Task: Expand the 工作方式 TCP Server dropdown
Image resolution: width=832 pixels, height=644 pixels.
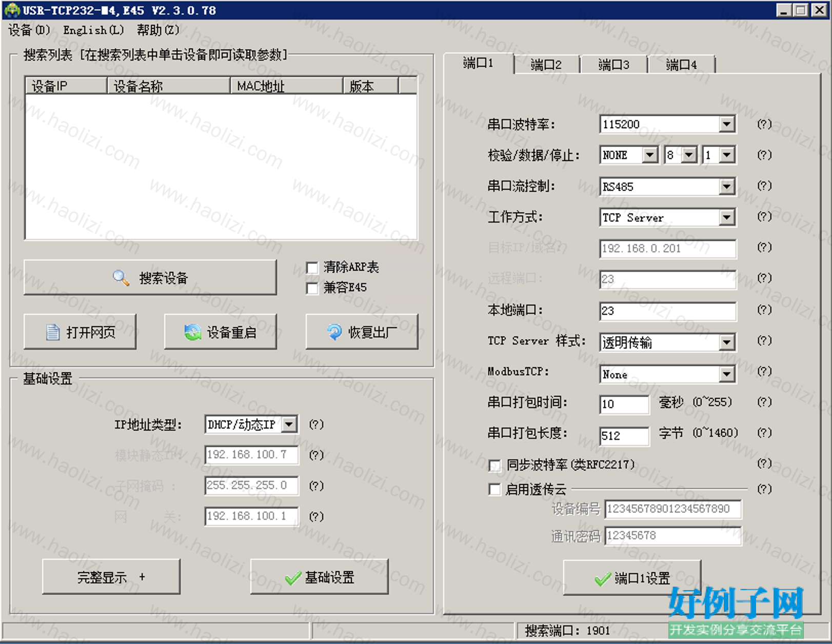Action: (726, 217)
